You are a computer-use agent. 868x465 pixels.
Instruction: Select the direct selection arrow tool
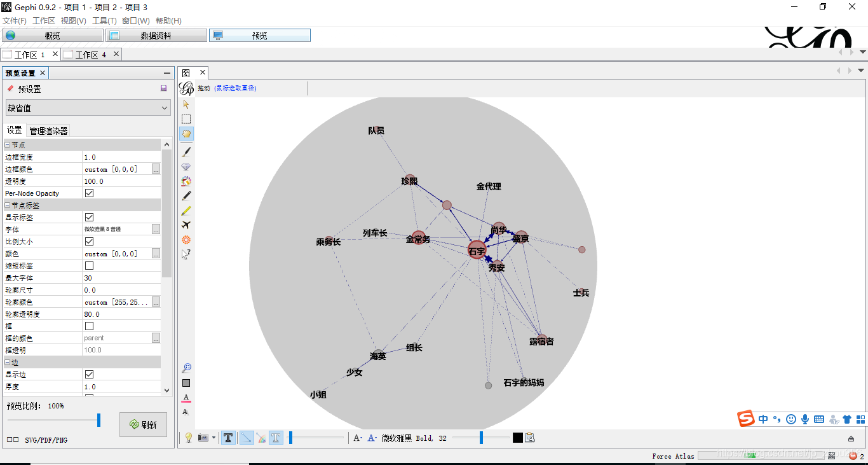[x=186, y=104]
